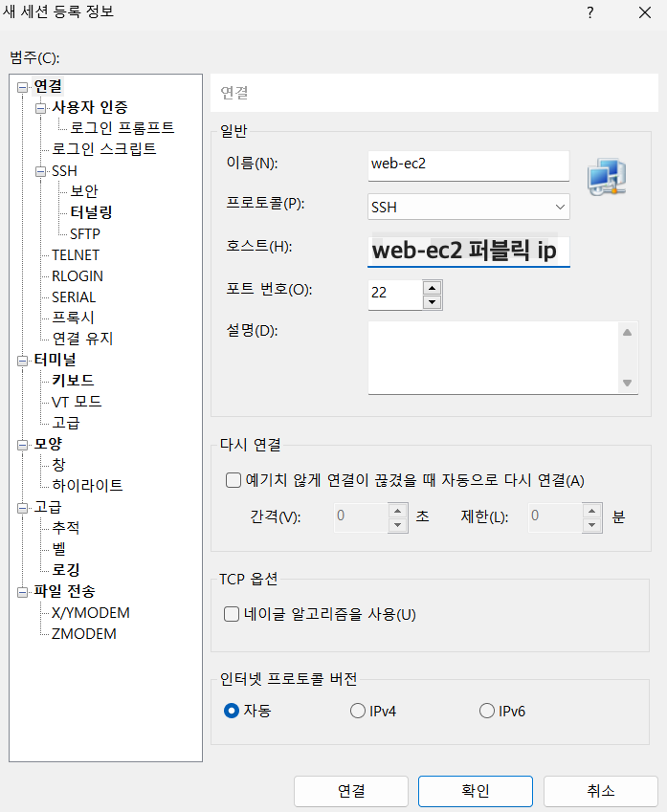The width and height of the screenshot is (667, 812).
Task: Select 사용자 인증 in the tree
Action: 89,107
